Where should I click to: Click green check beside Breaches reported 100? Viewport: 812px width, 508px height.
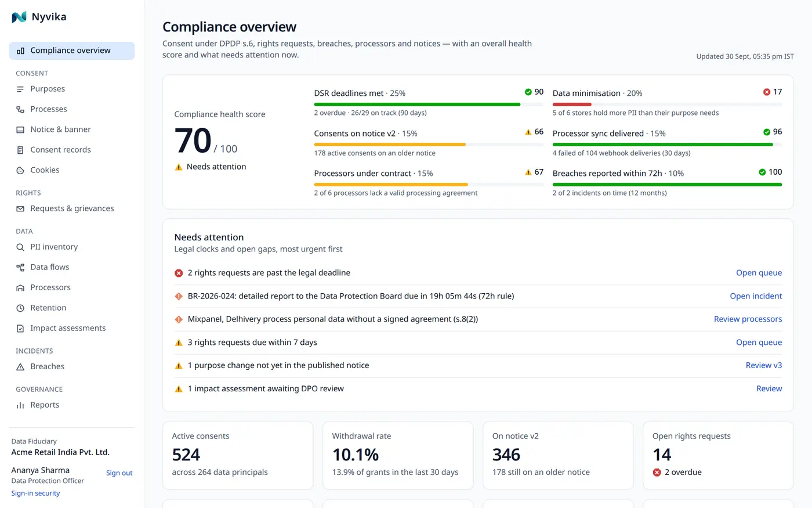762,172
